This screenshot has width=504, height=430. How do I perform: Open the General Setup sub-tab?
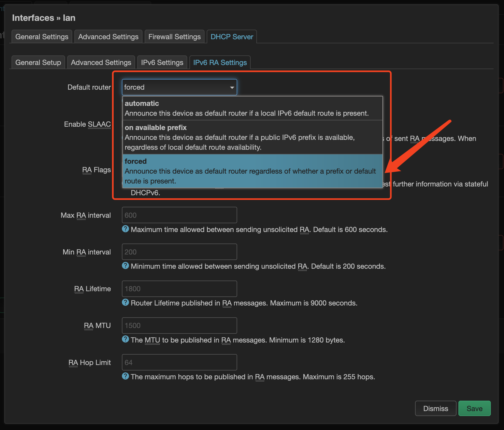click(38, 63)
